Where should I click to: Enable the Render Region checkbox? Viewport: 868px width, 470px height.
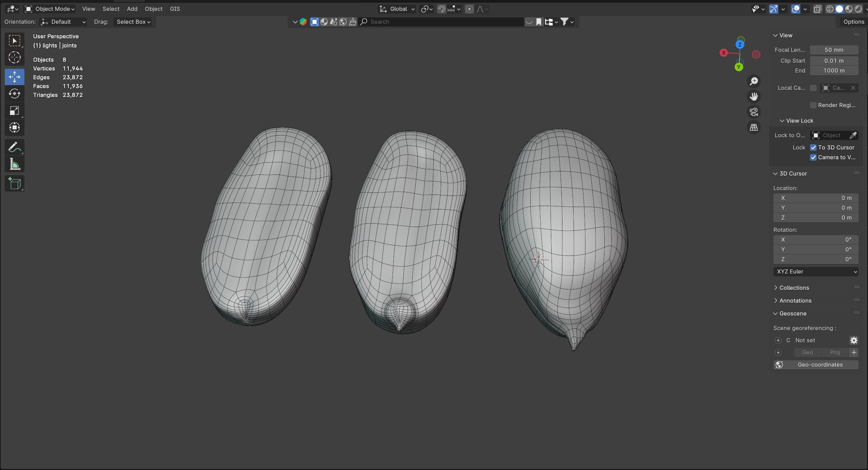(x=813, y=105)
